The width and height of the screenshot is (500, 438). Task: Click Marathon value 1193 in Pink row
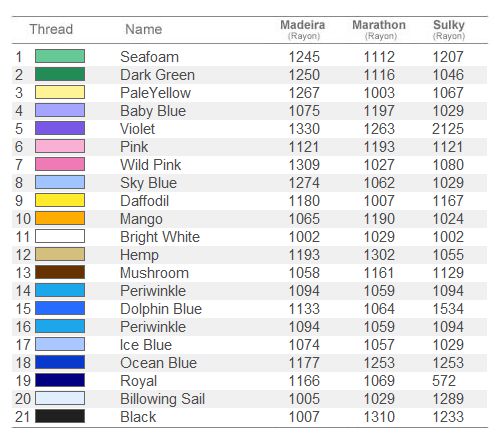[379, 147]
